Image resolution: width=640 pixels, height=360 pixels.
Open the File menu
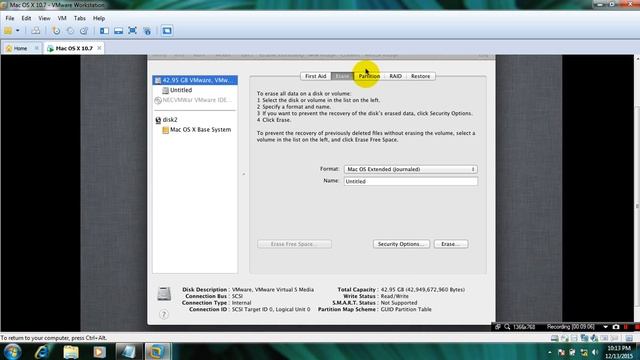pos(10,18)
